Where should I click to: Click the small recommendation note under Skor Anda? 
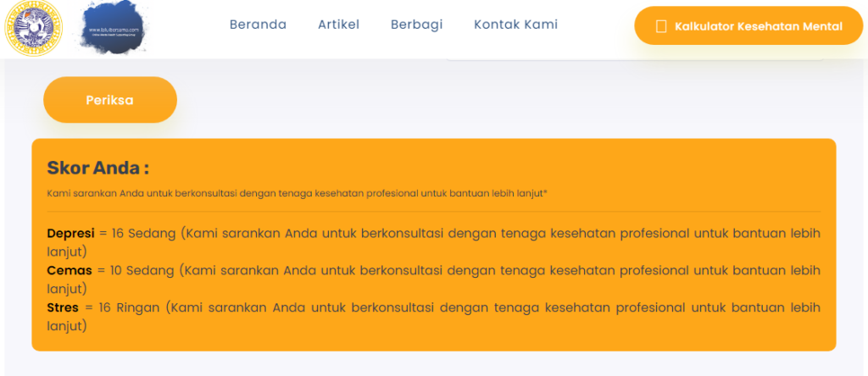coord(297,193)
